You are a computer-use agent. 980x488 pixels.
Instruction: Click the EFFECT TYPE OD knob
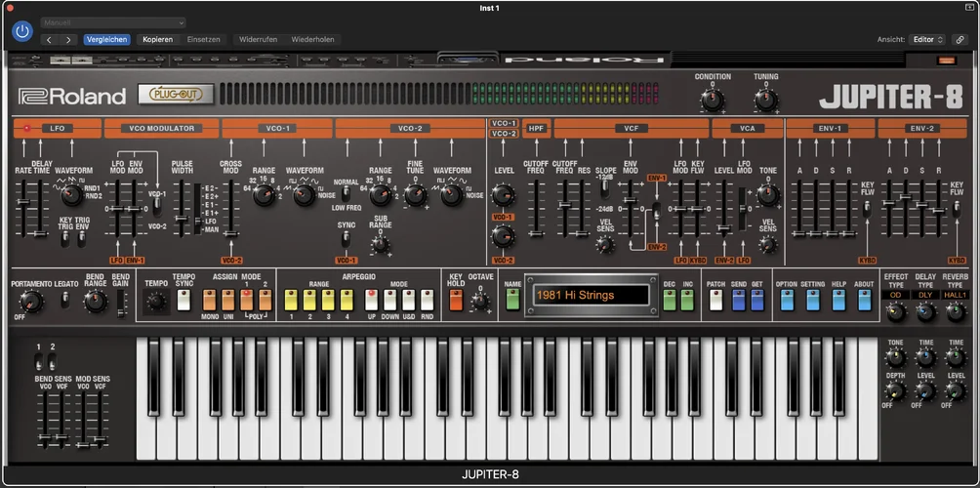click(896, 311)
